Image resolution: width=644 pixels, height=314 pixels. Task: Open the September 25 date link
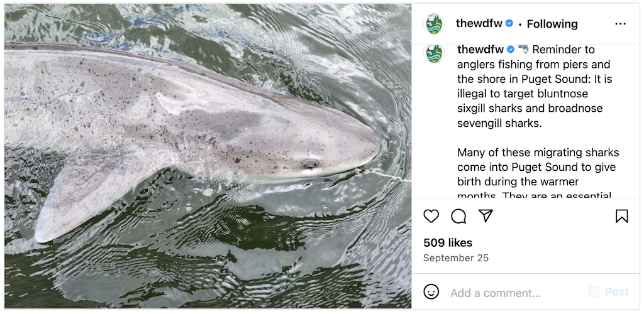(x=455, y=258)
